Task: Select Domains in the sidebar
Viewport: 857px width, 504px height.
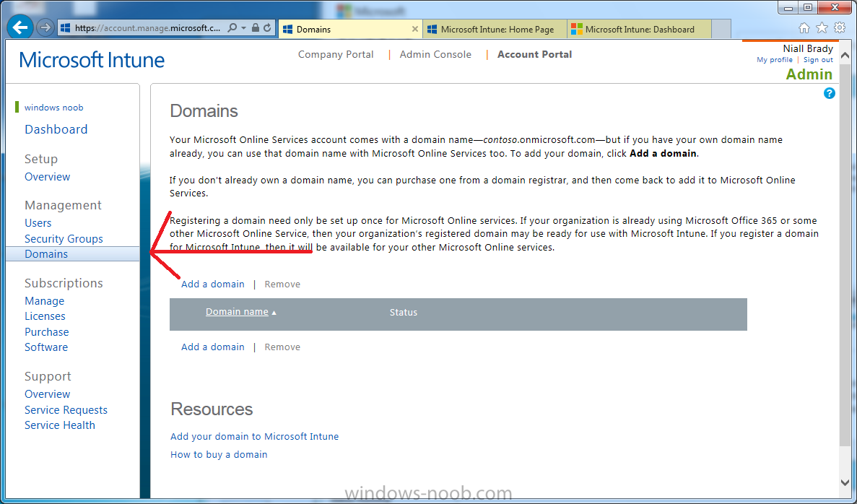Action: click(x=73, y=254)
